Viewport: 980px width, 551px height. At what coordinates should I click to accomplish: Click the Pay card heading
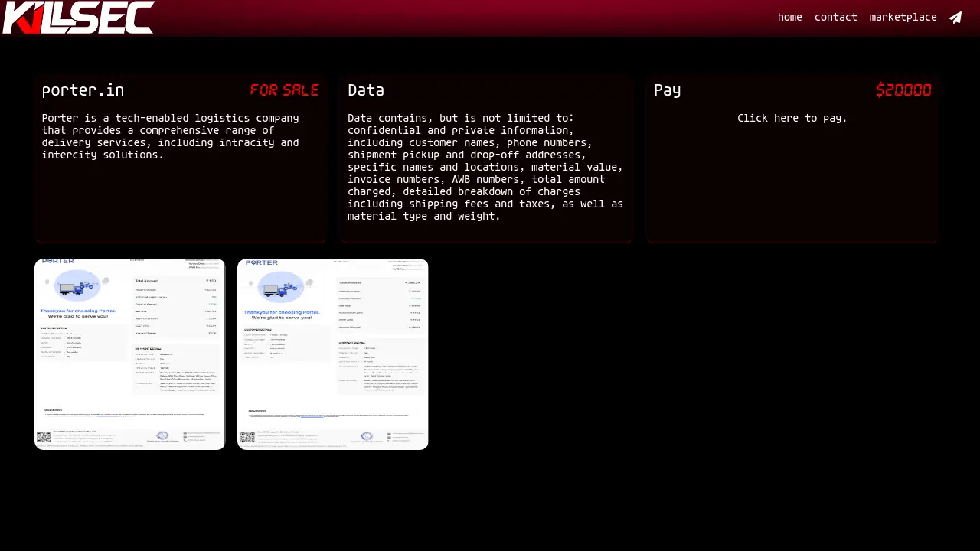pyautogui.click(x=667, y=90)
